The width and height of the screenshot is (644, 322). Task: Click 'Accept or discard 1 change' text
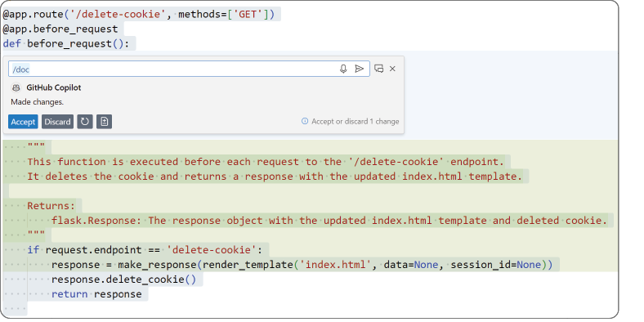pos(356,122)
